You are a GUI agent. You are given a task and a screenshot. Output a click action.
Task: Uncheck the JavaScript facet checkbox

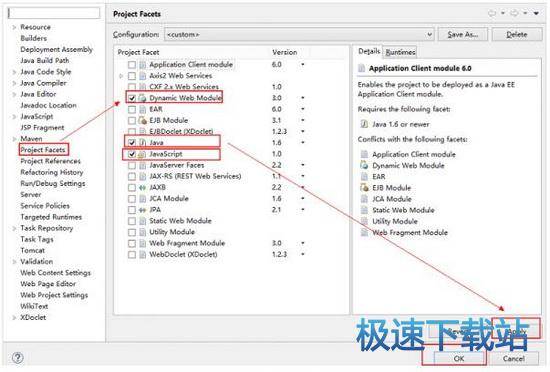(x=132, y=154)
